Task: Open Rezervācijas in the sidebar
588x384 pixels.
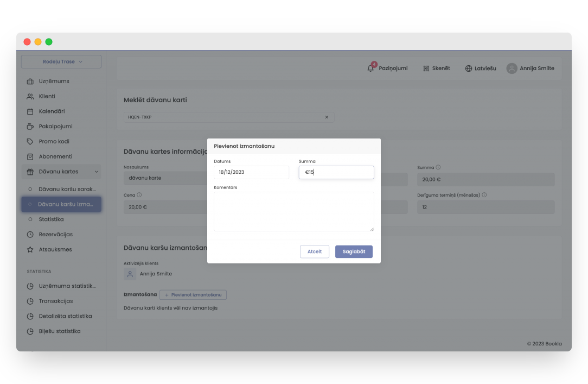Action: (x=55, y=235)
